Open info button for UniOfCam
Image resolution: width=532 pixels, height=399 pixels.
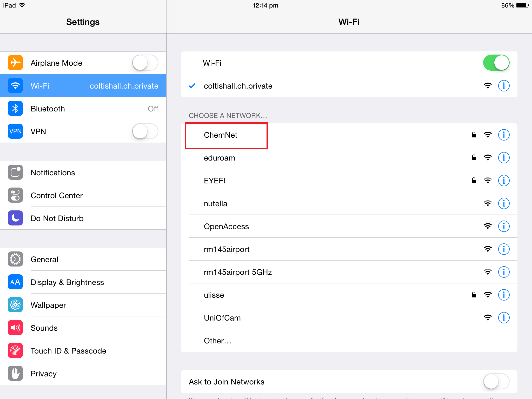point(504,318)
